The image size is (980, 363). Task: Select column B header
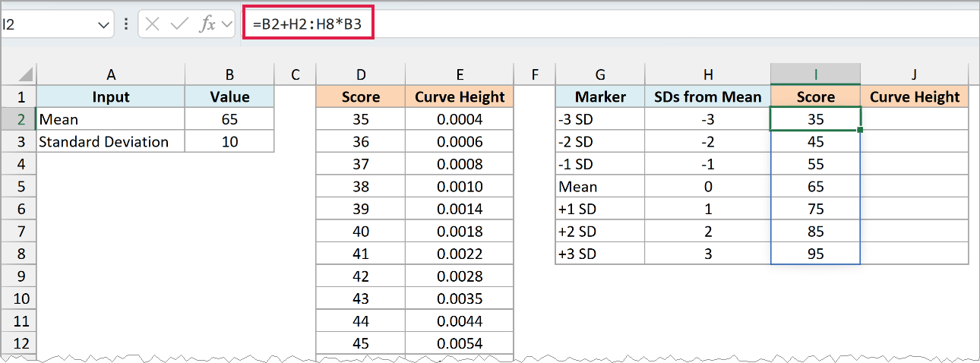pyautogui.click(x=229, y=74)
